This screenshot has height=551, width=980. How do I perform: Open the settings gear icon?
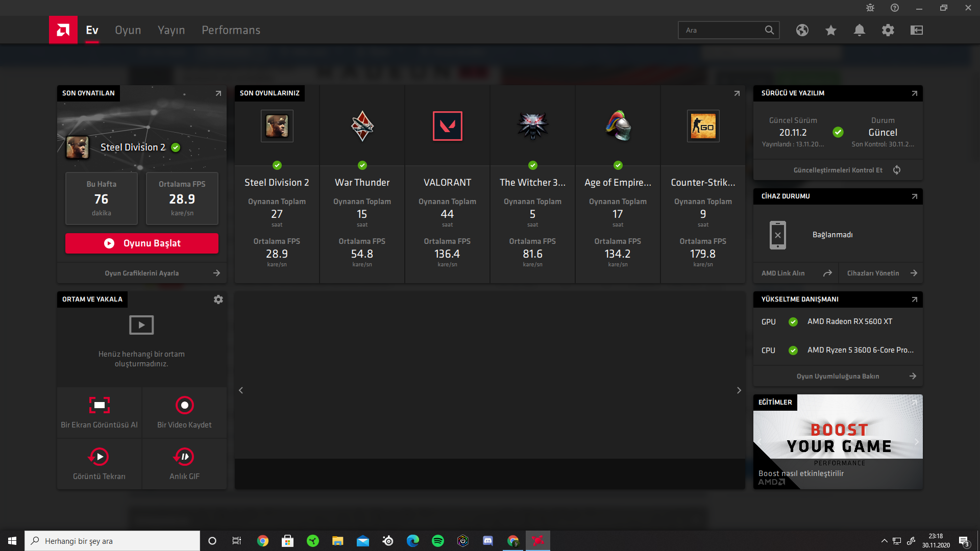coord(888,30)
